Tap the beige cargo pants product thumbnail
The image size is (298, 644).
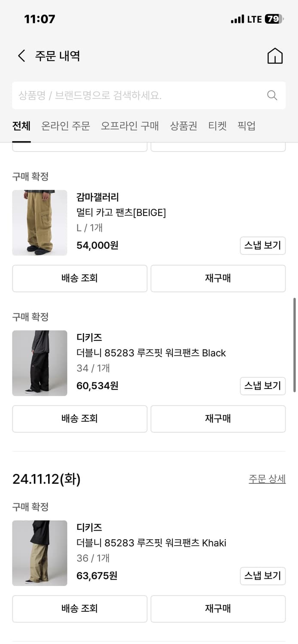point(40,223)
